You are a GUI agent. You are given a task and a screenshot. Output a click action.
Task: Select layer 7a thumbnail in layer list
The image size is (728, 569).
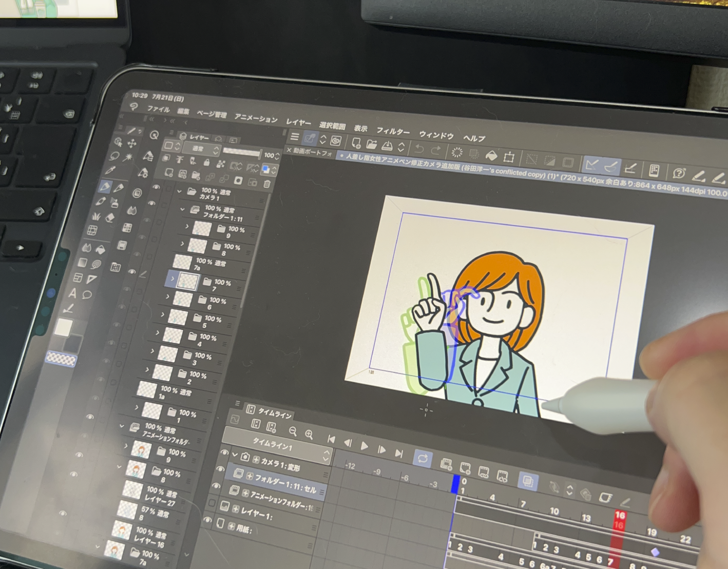182,262
